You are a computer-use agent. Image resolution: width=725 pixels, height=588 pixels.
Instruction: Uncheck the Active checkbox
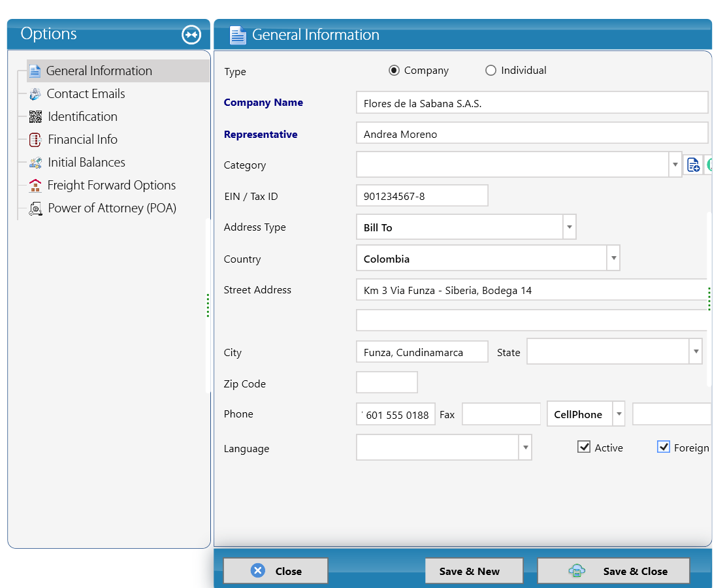[584, 447]
